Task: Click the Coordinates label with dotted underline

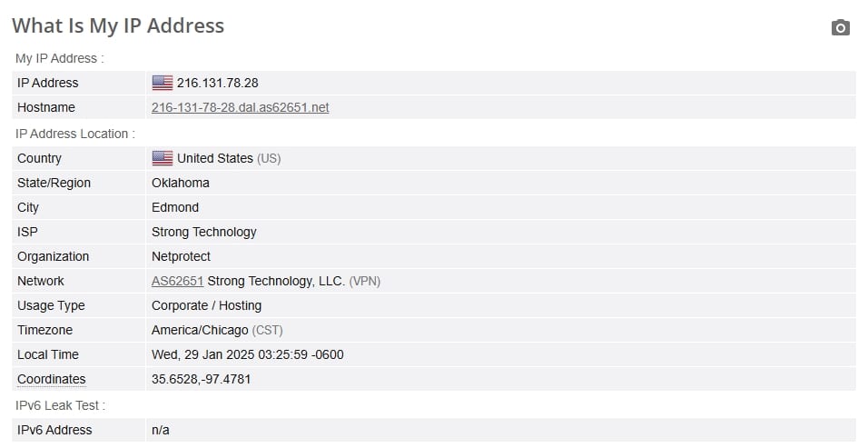Action: 52,379
